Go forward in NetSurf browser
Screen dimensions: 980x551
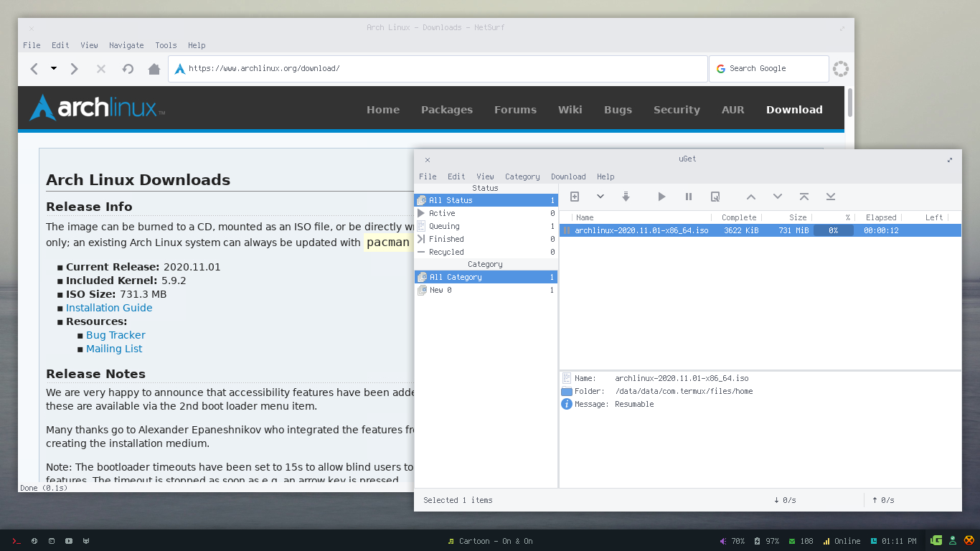(x=74, y=69)
